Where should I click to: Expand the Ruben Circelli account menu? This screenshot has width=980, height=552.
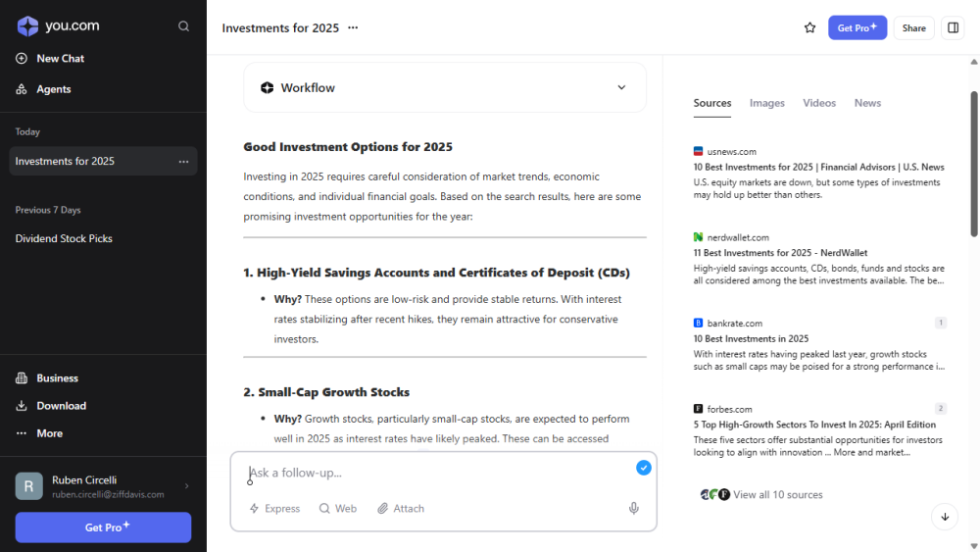click(186, 486)
